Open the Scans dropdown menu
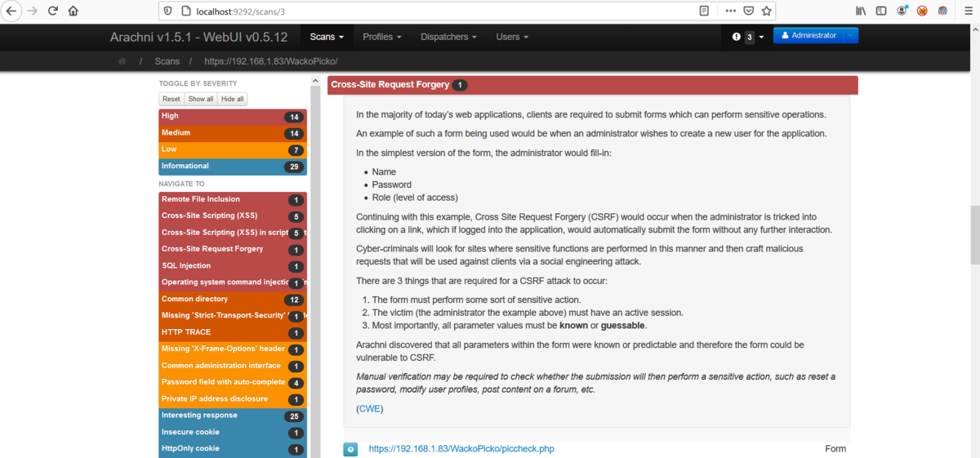This screenshot has height=458, width=980. click(327, 37)
